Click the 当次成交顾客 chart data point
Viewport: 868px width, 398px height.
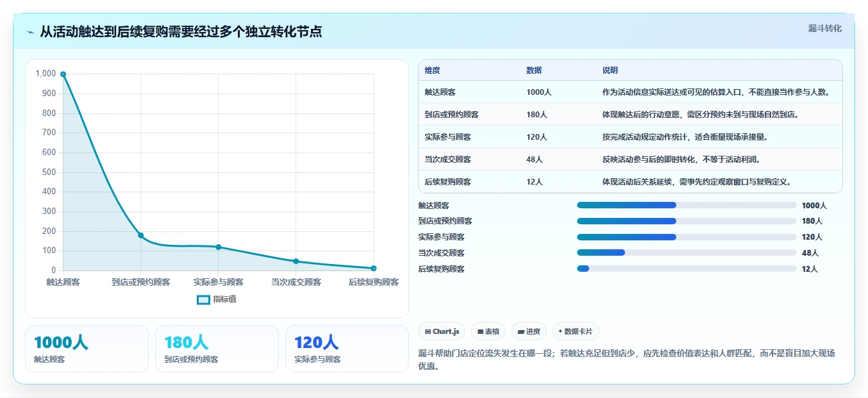pyautogui.click(x=296, y=261)
